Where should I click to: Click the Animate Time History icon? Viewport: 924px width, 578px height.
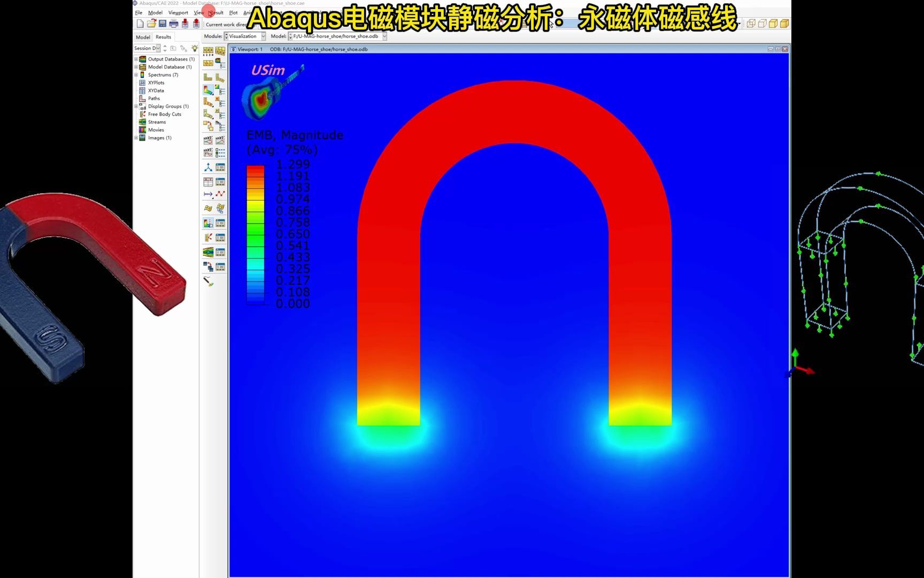pyautogui.click(x=220, y=140)
